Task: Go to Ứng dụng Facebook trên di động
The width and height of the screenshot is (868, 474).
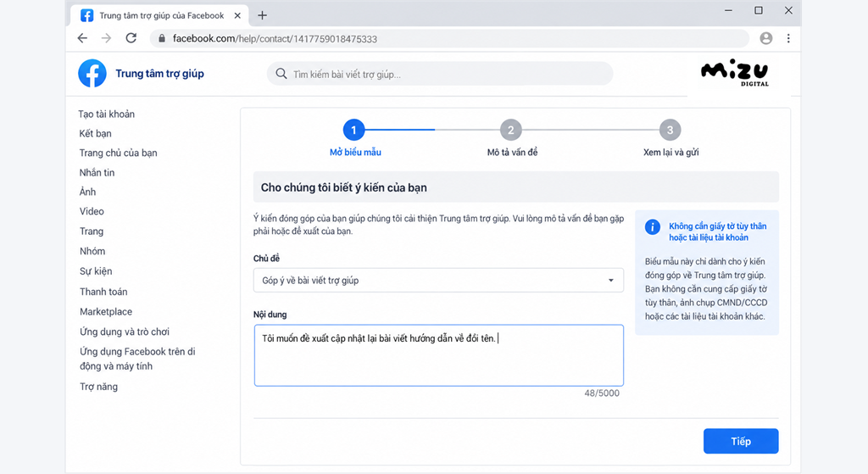Action: [x=137, y=359]
